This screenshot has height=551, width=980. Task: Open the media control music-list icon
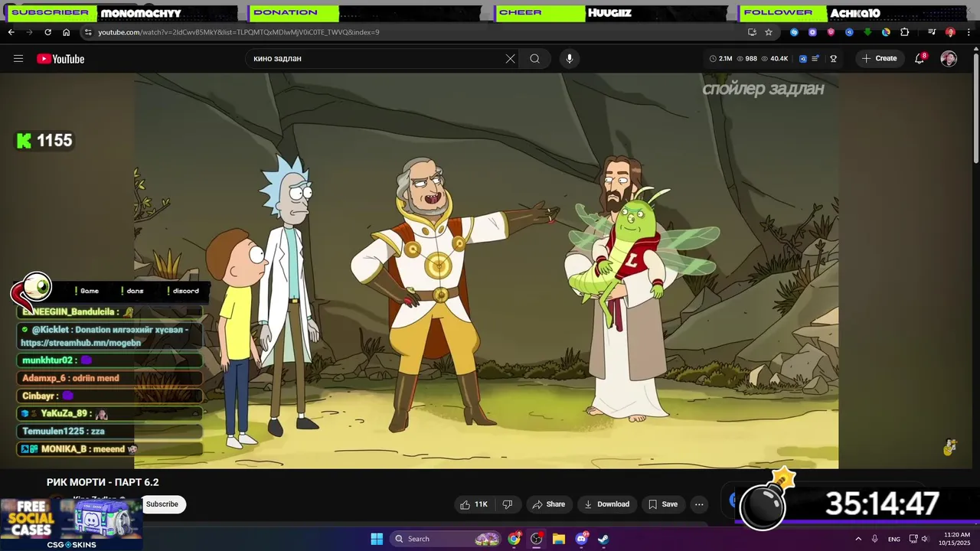coord(932,32)
